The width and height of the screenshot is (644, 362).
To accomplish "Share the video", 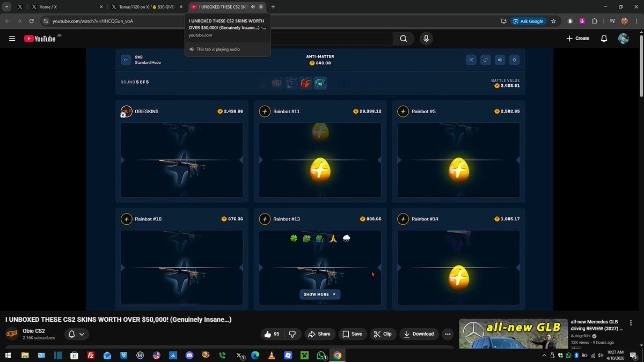I will pyautogui.click(x=319, y=334).
